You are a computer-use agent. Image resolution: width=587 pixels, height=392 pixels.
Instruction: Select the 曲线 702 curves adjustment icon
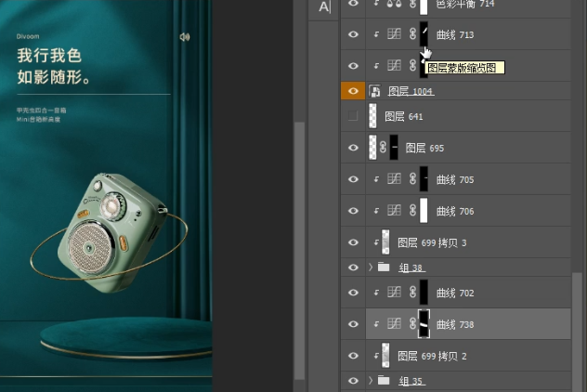394,293
